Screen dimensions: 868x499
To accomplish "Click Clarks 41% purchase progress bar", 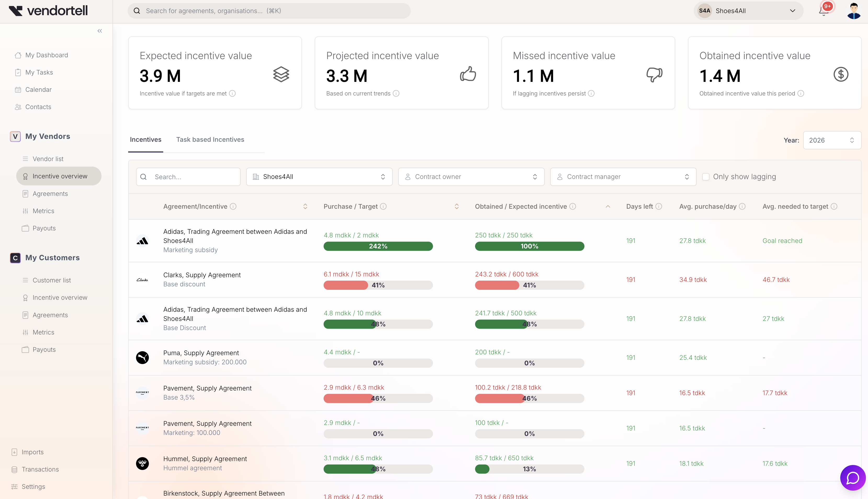I will point(378,285).
